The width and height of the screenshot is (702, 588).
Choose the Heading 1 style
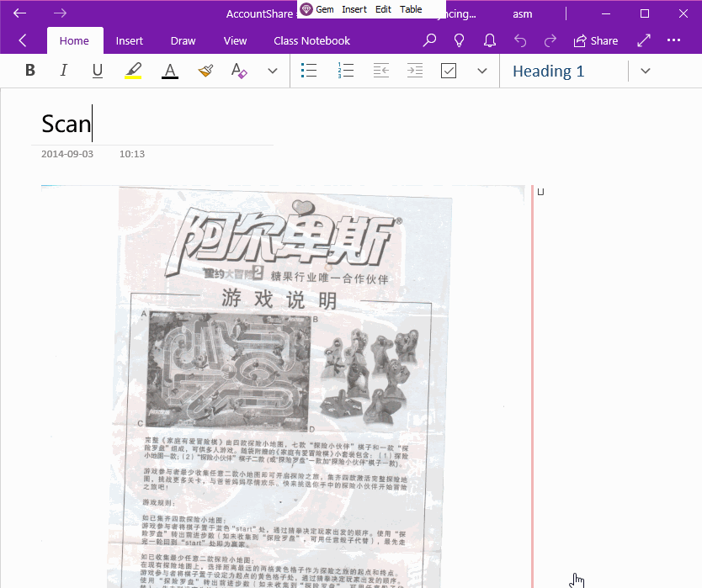click(x=549, y=72)
